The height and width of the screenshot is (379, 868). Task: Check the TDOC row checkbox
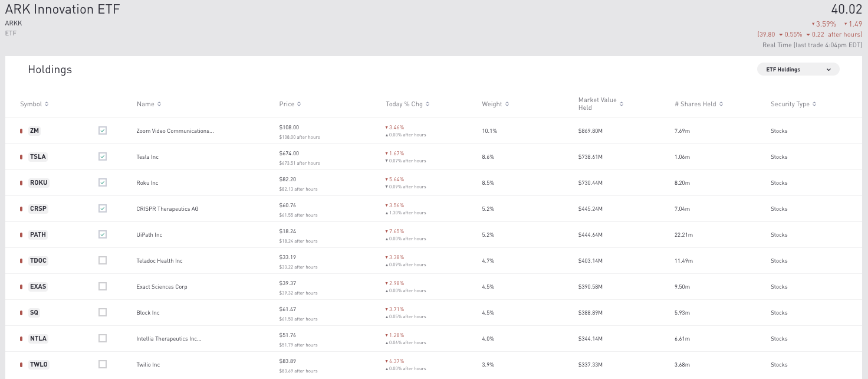pyautogui.click(x=103, y=260)
